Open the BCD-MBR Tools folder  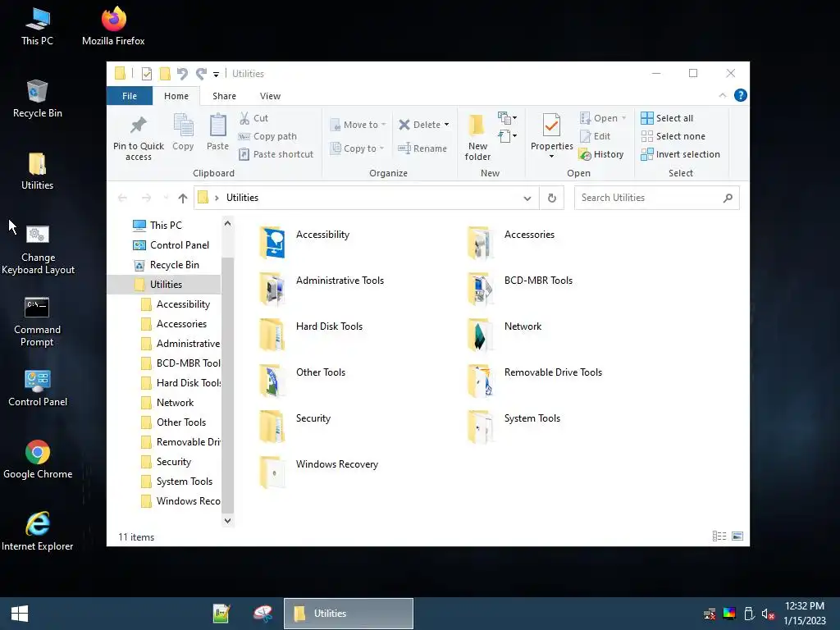520,288
